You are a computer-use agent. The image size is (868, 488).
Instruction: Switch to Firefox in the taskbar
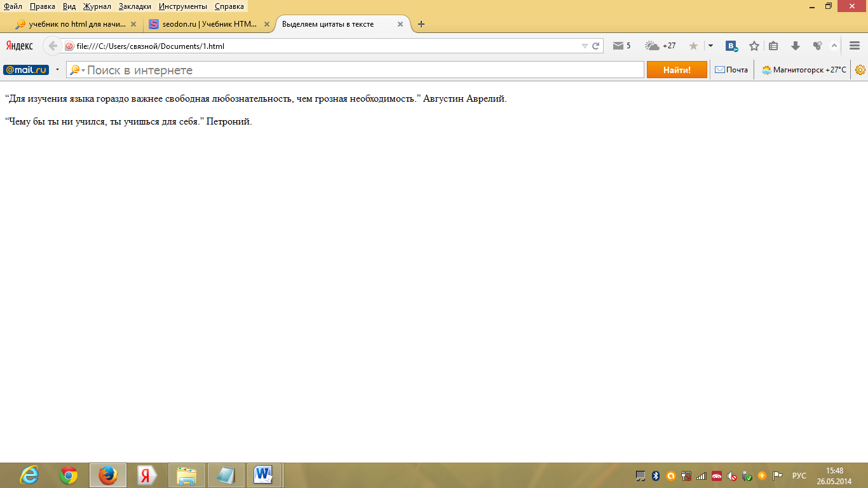(108, 475)
